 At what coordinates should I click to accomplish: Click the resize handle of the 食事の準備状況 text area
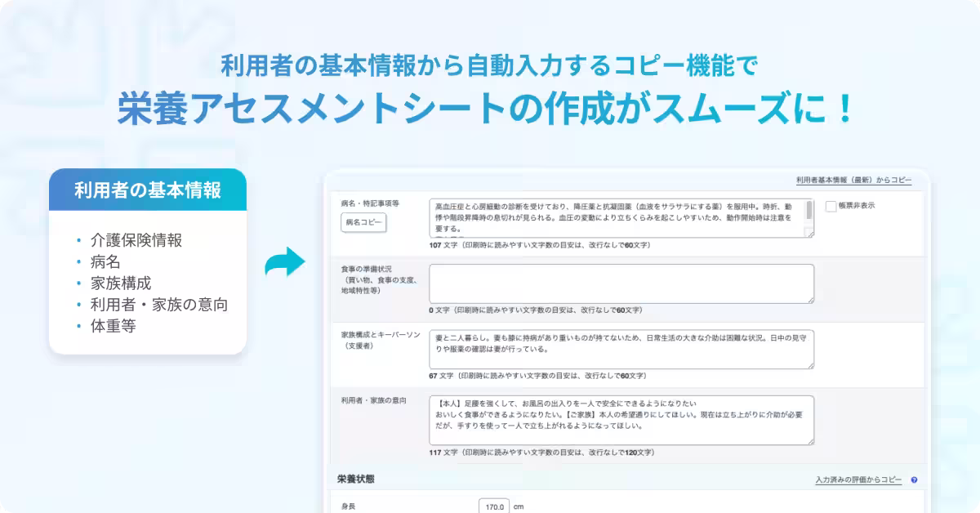[809, 299]
